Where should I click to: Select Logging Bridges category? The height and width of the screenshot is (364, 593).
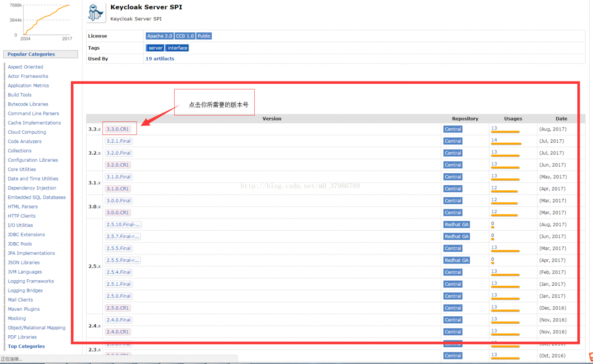[x=25, y=290]
